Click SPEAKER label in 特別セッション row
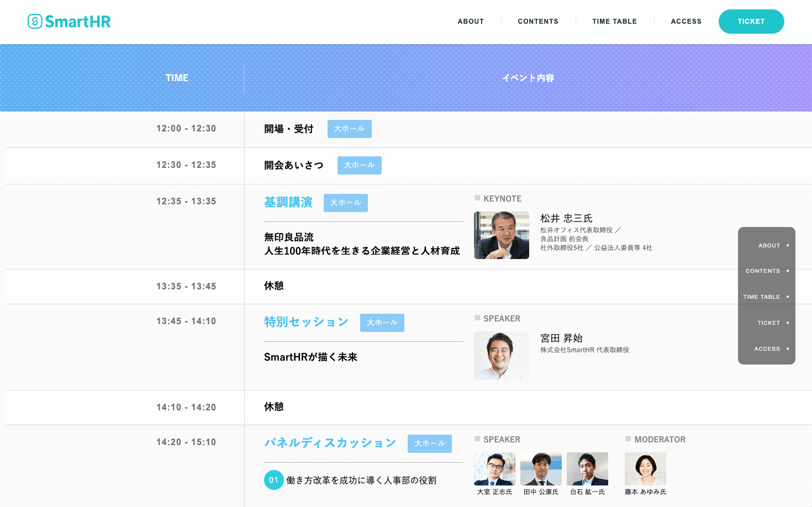812x507 pixels. [x=502, y=319]
